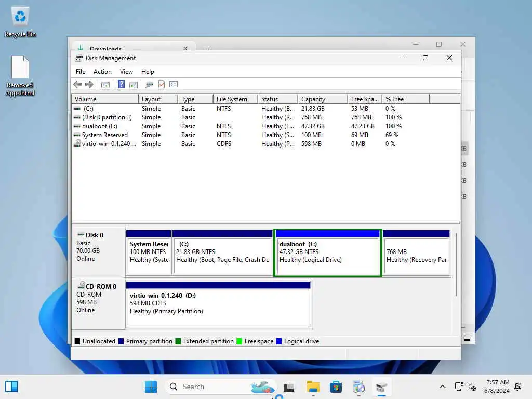Open the Widgets panel on taskbar
This screenshot has height=399, width=532.
11,387
